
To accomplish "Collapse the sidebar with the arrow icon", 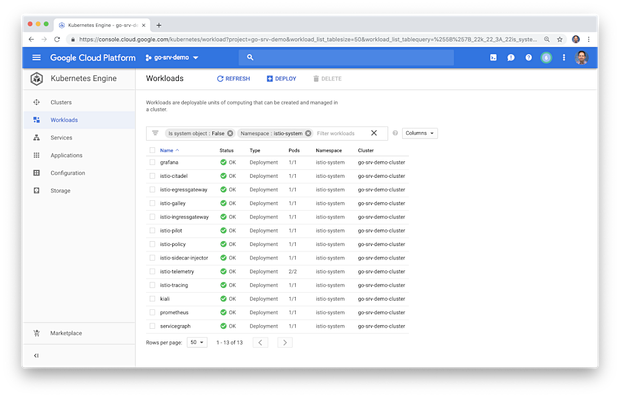I will click(36, 355).
